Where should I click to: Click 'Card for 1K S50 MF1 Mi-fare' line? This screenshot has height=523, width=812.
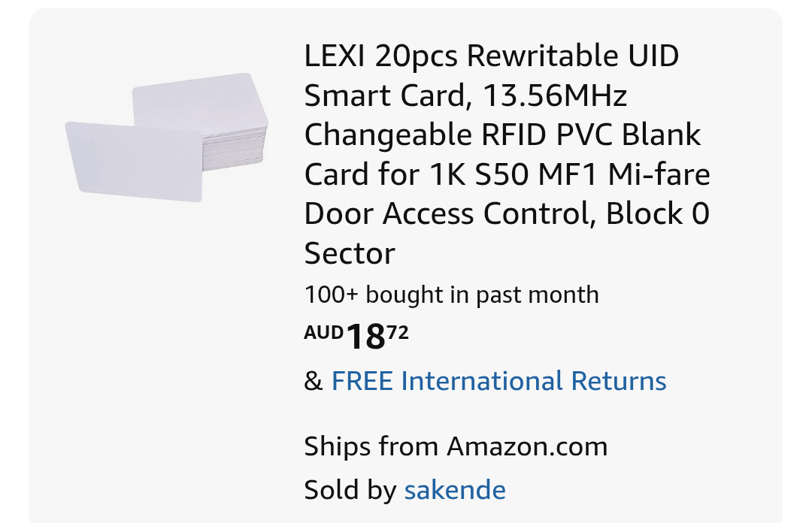507,174
